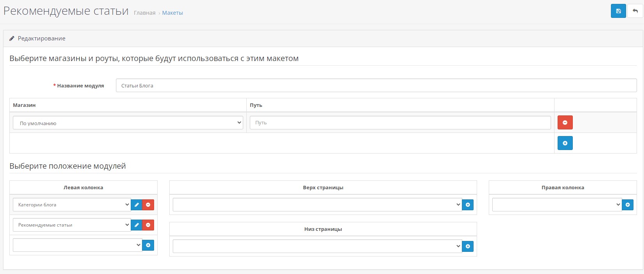This screenshot has width=644, height=274.
Task: Add module to Левая колонка with plus
Action: [148, 245]
